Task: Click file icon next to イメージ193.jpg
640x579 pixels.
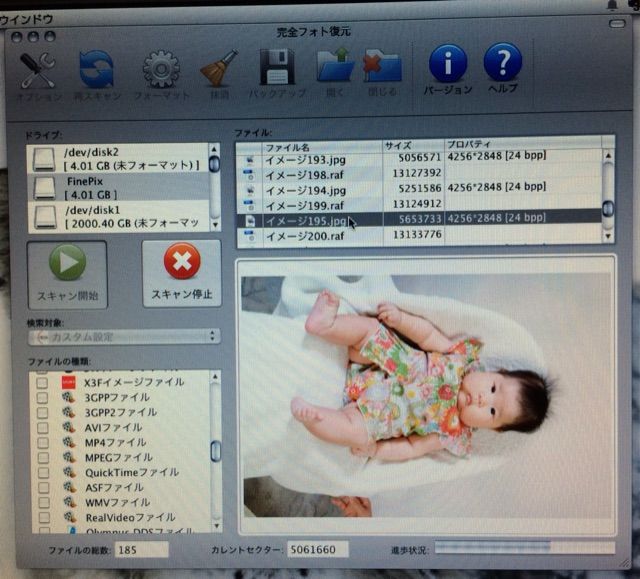Action: click(x=250, y=160)
